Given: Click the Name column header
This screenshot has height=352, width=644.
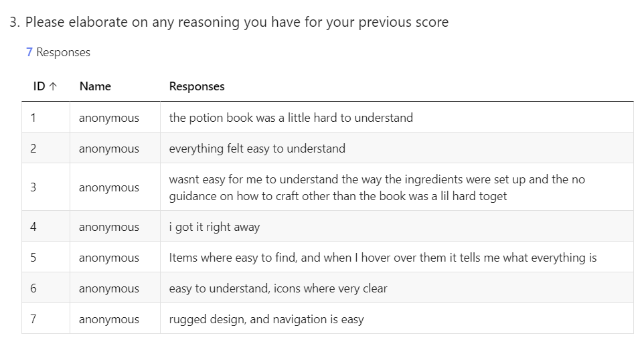Looking at the screenshot, I should (x=94, y=86).
